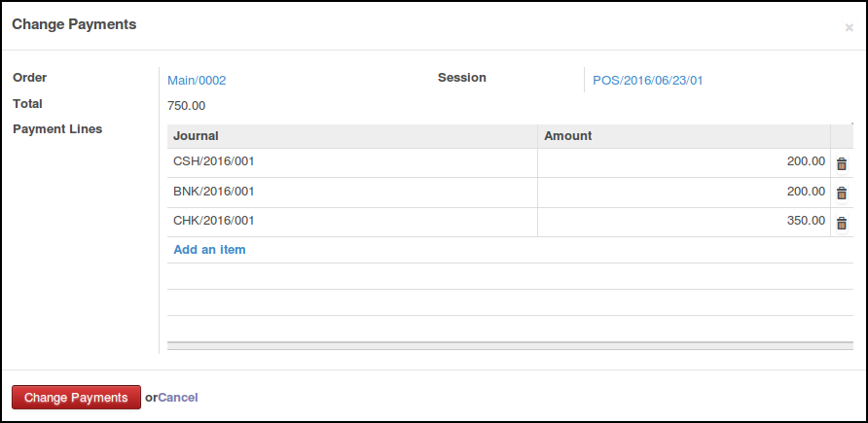The width and height of the screenshot is (868, 423).
Task: Click the Session field label
Action: click(x=461, y=78)
